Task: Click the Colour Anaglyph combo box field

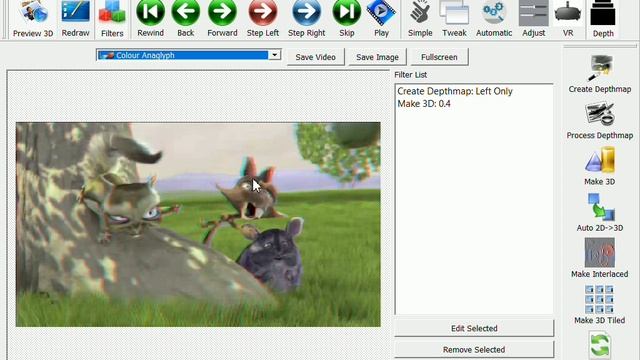Action: tap(189, 55)
